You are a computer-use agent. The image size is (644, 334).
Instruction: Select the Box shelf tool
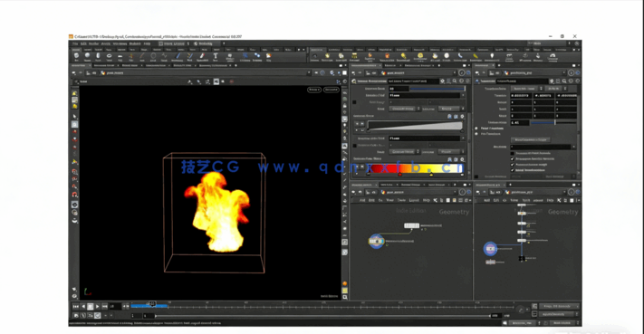pos(76,57)
